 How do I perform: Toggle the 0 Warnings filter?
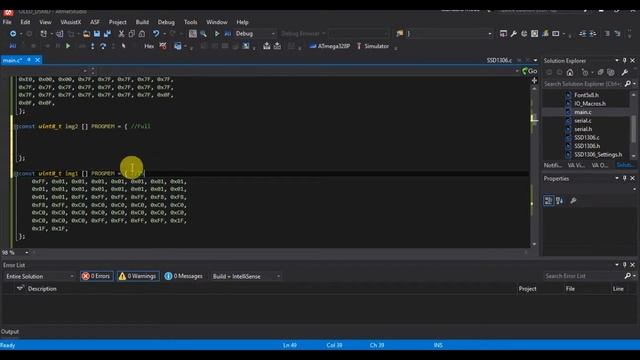click(x=138, y=276)
